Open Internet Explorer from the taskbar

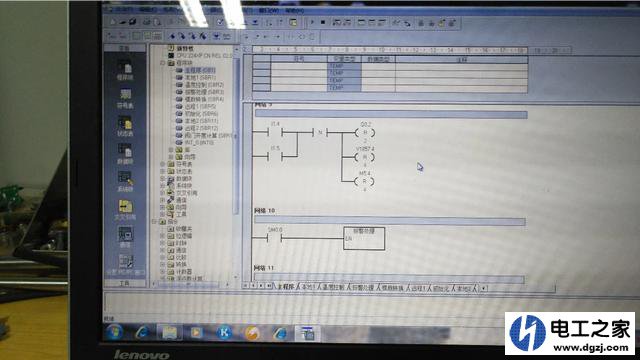[142, 333]
